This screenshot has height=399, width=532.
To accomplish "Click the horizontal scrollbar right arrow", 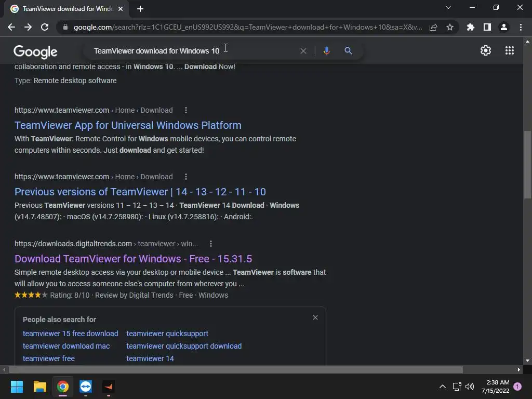I will (519, 369).
